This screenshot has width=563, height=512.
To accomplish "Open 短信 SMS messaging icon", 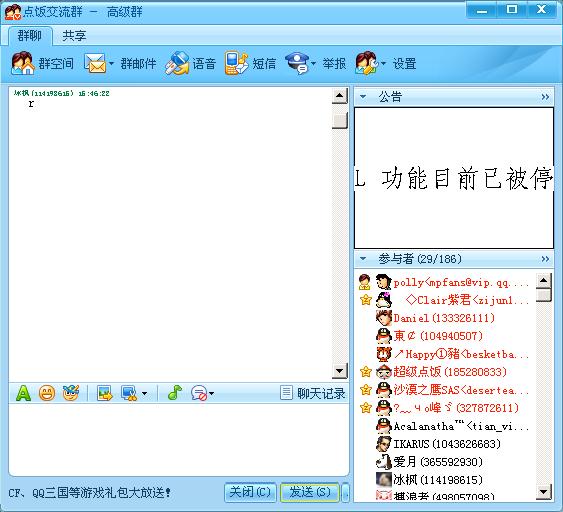I will pyautogui.click(x=236, y=63).
